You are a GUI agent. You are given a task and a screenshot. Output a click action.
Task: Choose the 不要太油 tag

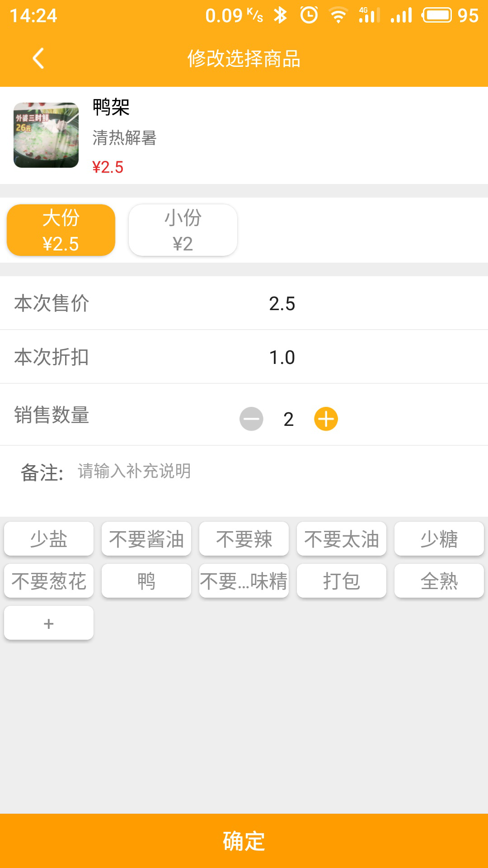[342, 539]
